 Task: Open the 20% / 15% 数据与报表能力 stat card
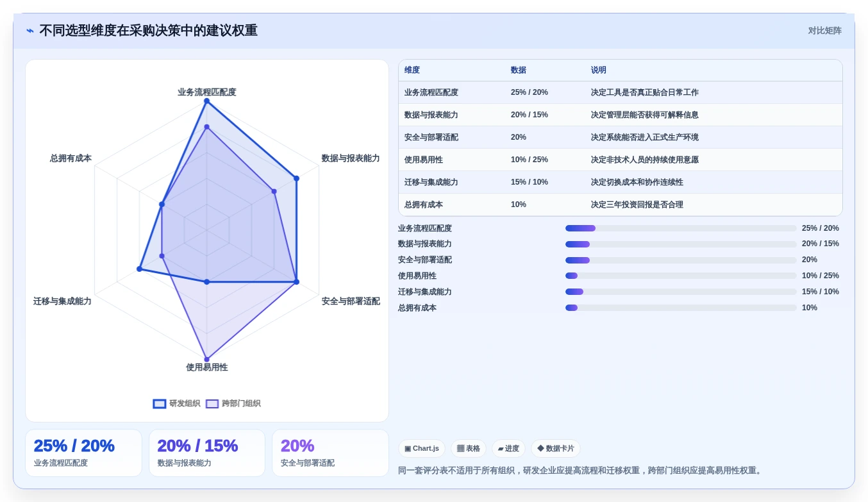coord(207,453)
